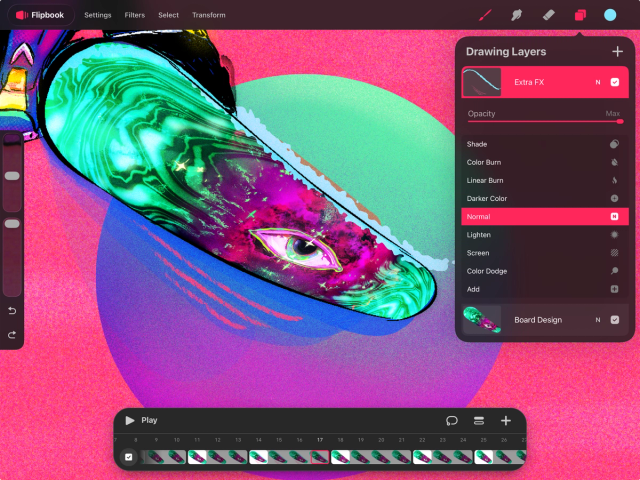The height and width of the screenshot is (480, 640).
Task: Add a new drawing layer
Action: [617, 51]
